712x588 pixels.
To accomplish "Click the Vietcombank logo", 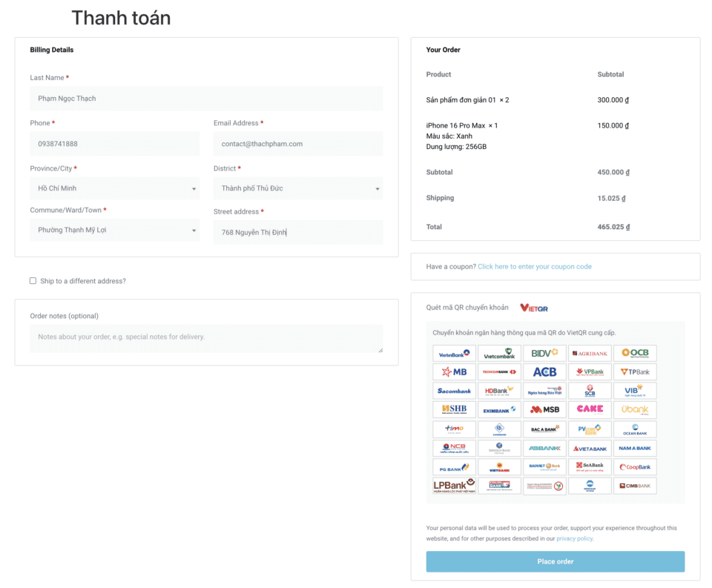I will click(499, 354).
